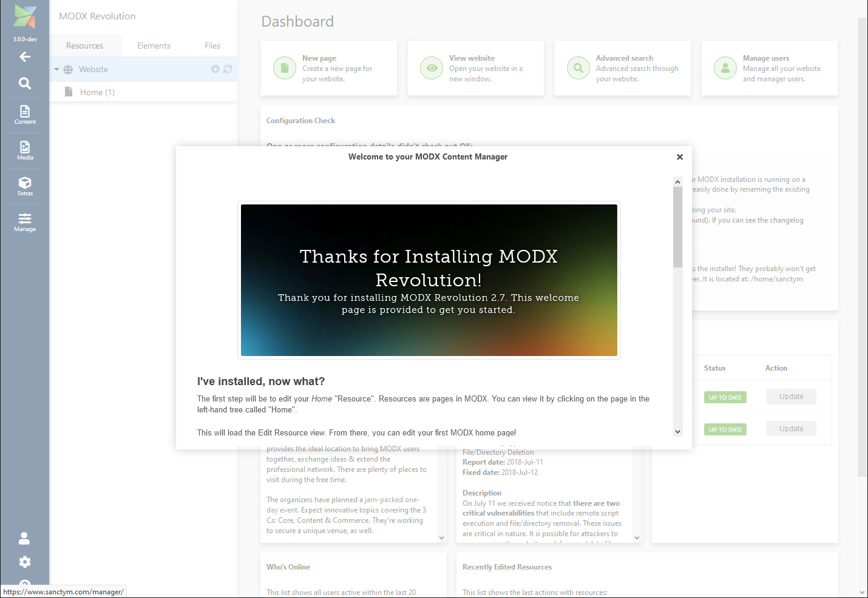Click the welcome dialog scrollbar thumb
The height and width of the screenshot is (598, 868).
pos(677,227)
